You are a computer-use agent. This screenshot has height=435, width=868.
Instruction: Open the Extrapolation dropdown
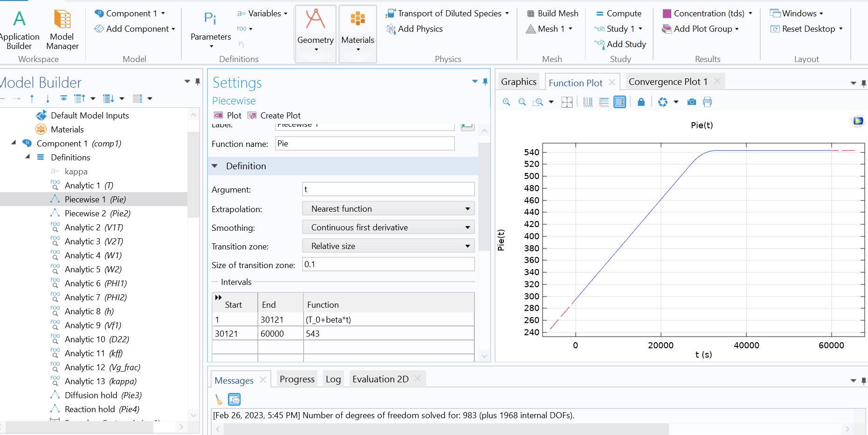(388, 209)
